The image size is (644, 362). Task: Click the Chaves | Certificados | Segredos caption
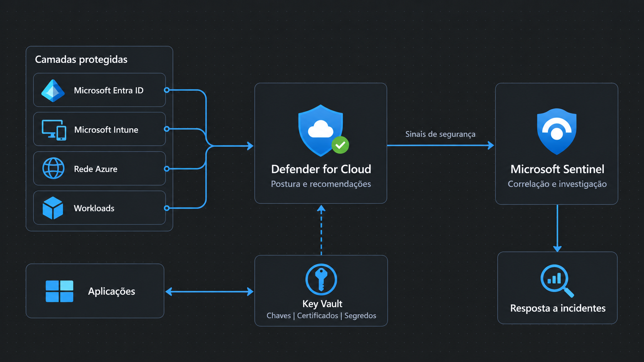321,315
